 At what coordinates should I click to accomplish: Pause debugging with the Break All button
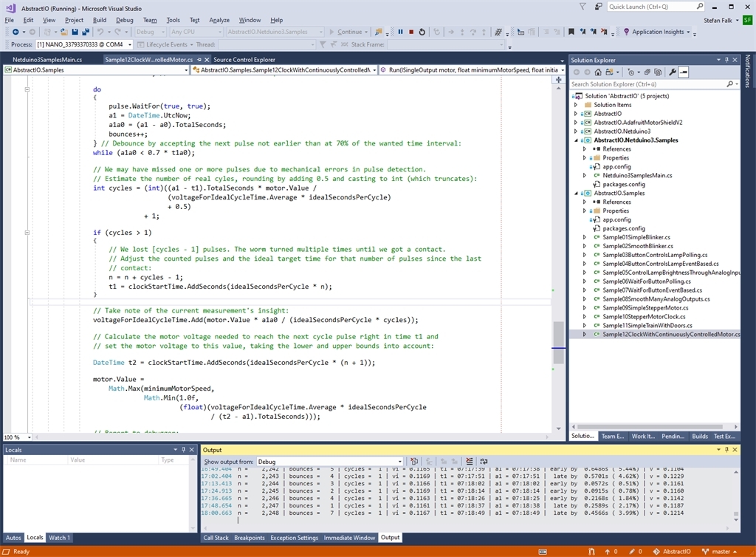pos(400,32)
